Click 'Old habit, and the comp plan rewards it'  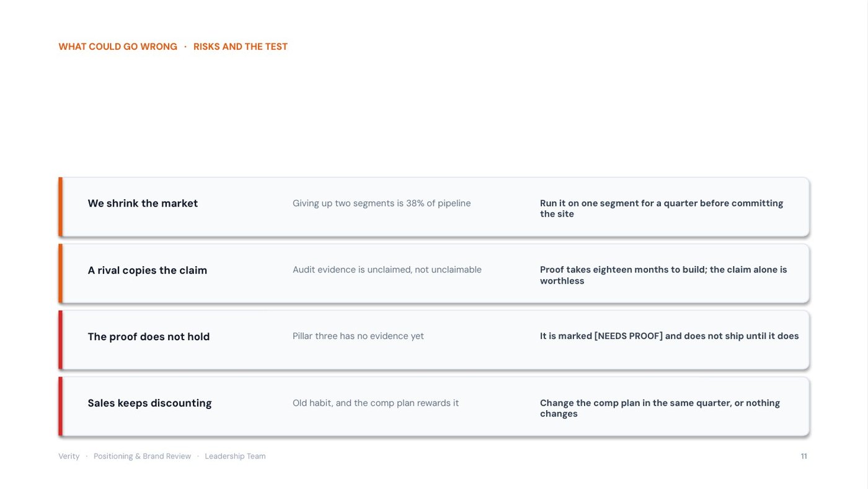(x=376, y=403)
